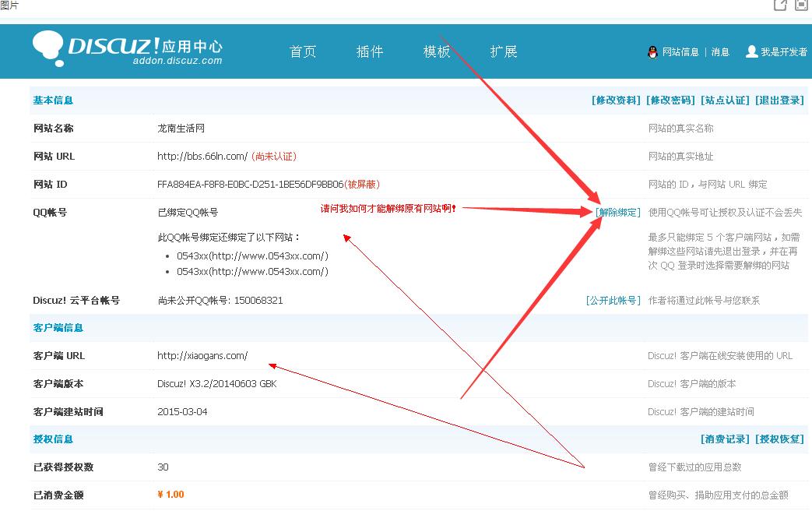This screenshot has width=812, height=511.
Task: Click the 网站名称 row label
Action: click(x=54, y=129)
